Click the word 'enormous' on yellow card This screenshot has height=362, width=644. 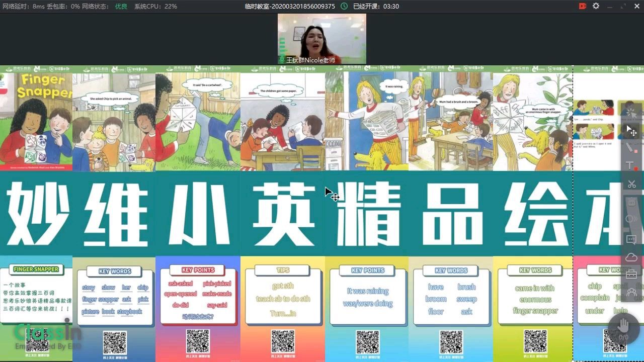535,300
